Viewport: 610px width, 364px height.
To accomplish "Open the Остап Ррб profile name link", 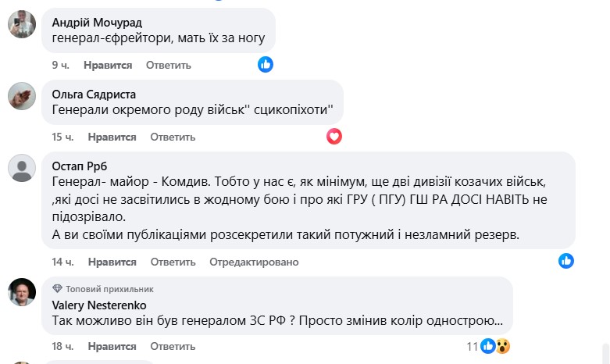I will (x=78, y=165).
